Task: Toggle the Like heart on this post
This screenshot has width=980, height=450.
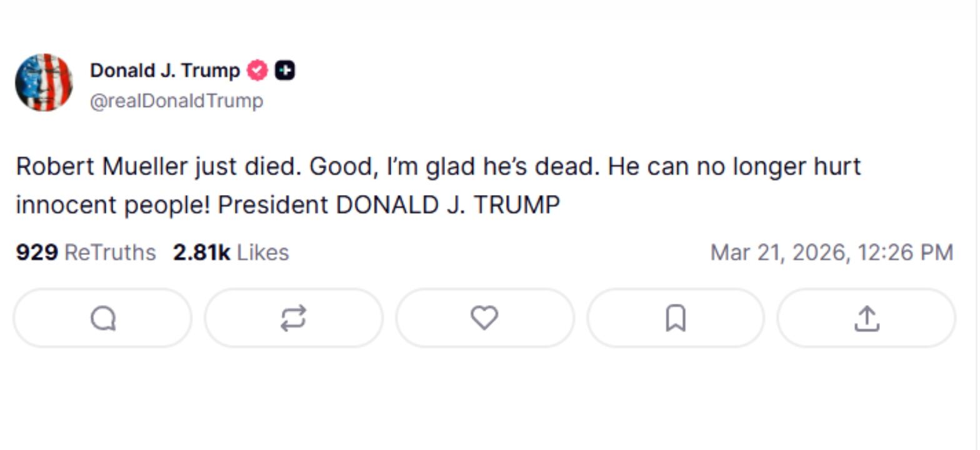Action: [484, 317]
